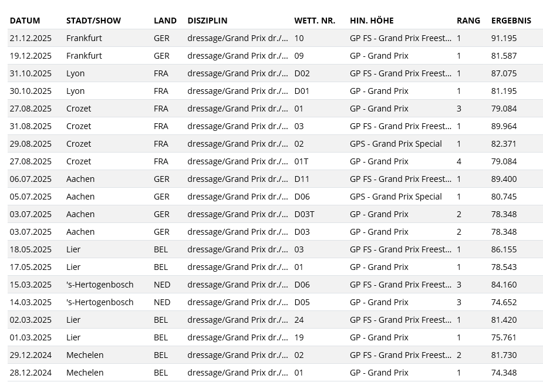Click the HIN. HÖHE column header
543x392 pixels.
372,21
